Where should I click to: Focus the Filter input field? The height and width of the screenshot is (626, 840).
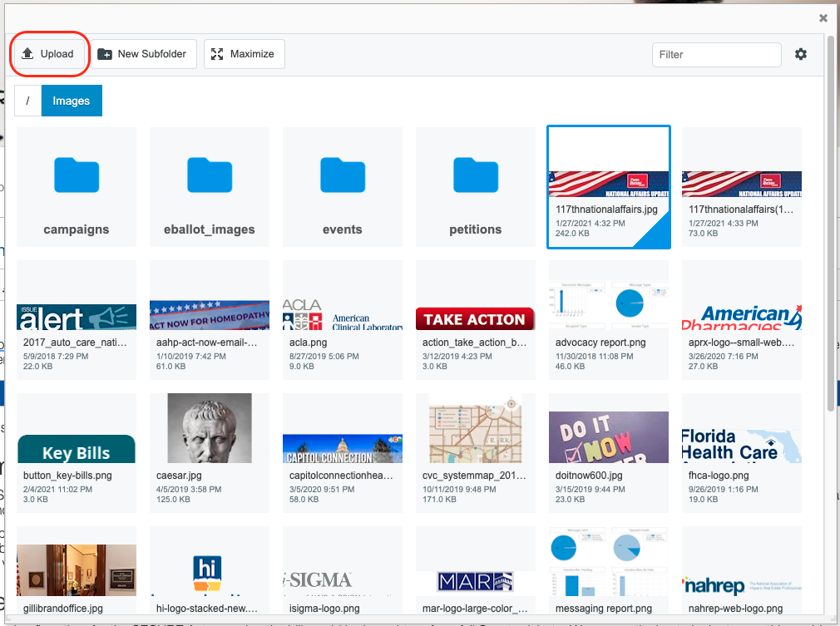pos(716,55)
